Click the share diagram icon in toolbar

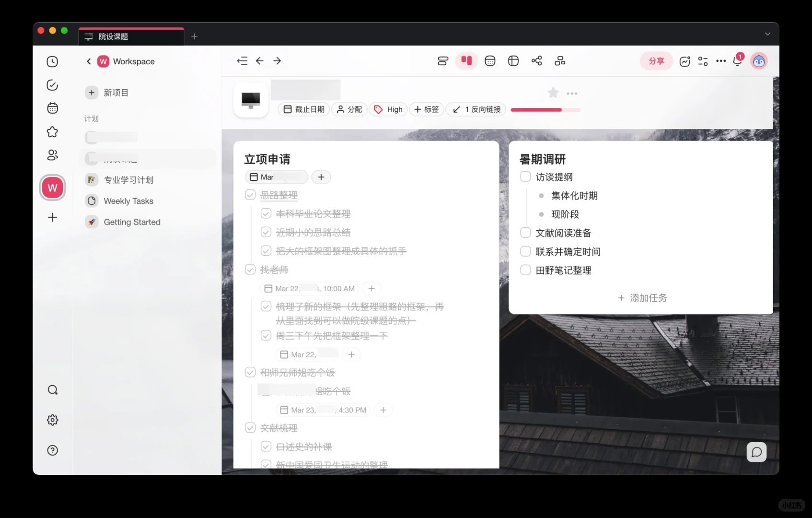tap(537, 61)
